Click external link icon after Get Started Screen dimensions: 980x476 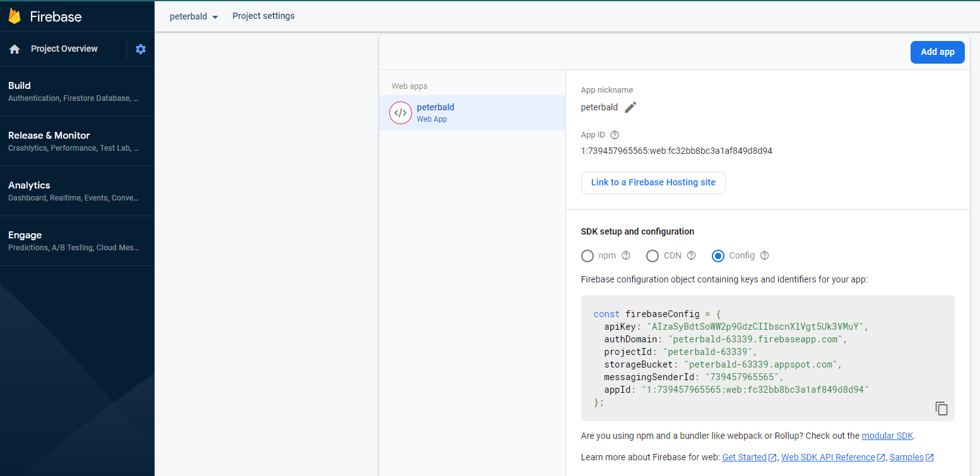[x=772, y=458]
